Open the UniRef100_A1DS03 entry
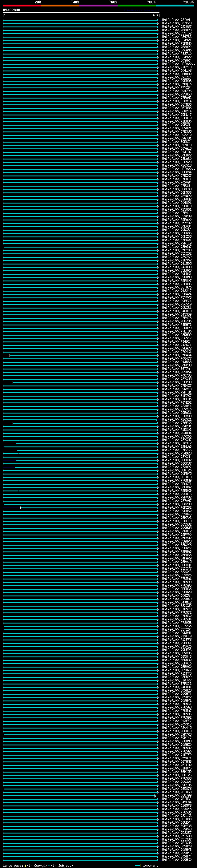Screen dimensions: 197x868 coord(177,430)
